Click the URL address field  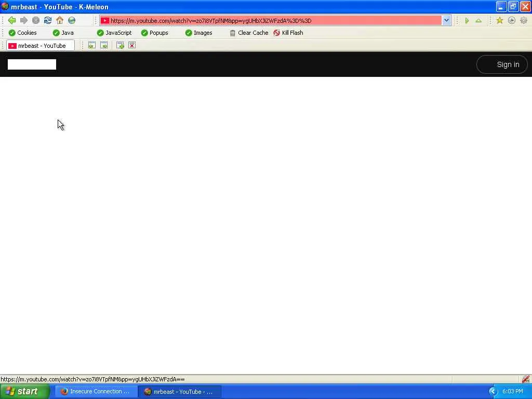[275, 21]
